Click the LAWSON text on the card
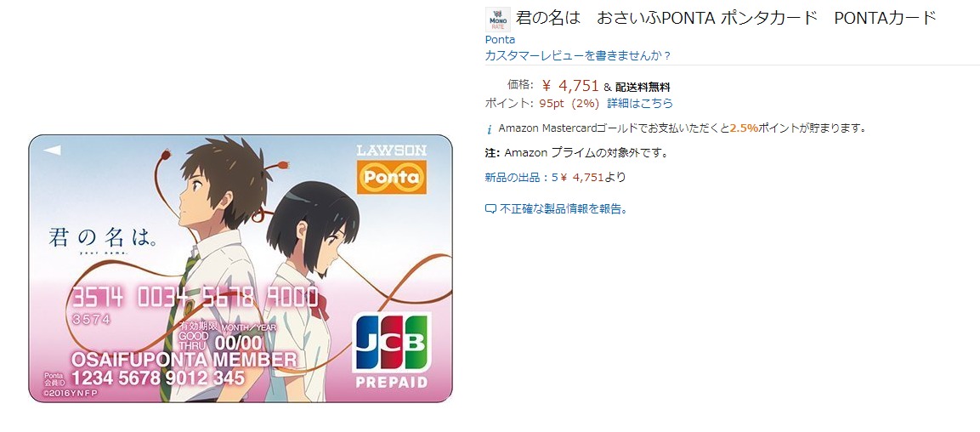 coord(391,150)
